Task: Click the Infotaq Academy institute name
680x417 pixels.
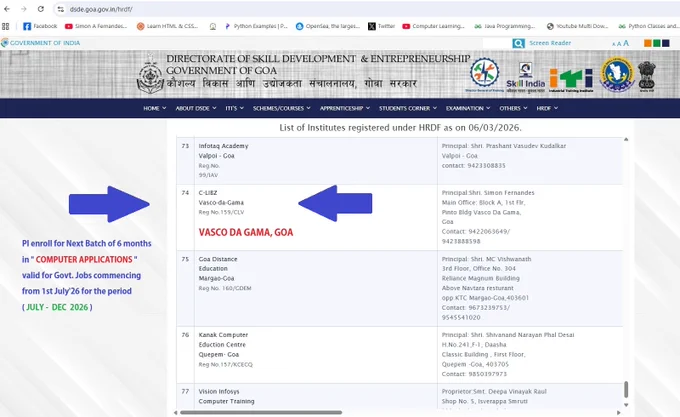Action: 223,146
